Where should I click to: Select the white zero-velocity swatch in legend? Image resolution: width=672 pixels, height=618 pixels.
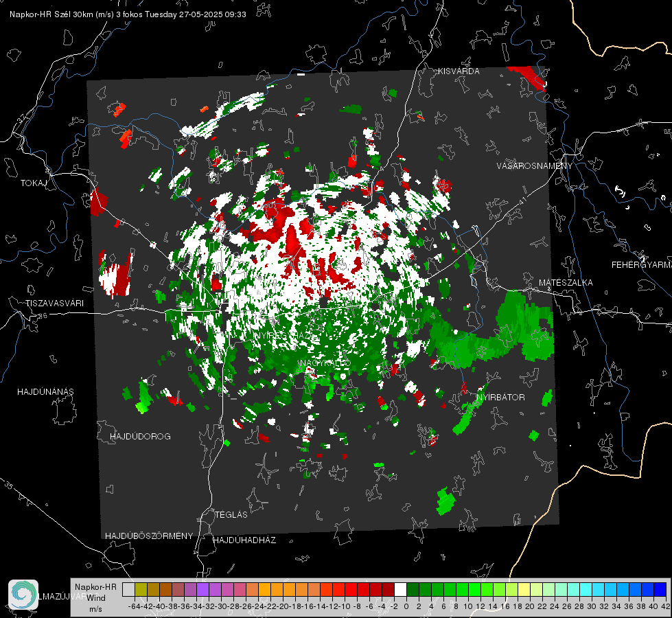coord(400,589)
